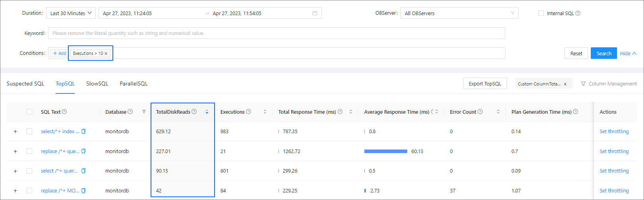Click the calendar icon in date range
Viewport: 644px width, 200px height.
click(x=315, y=13)
